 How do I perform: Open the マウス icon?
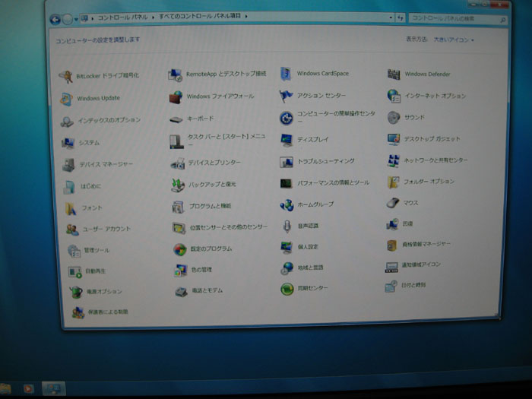393,203
